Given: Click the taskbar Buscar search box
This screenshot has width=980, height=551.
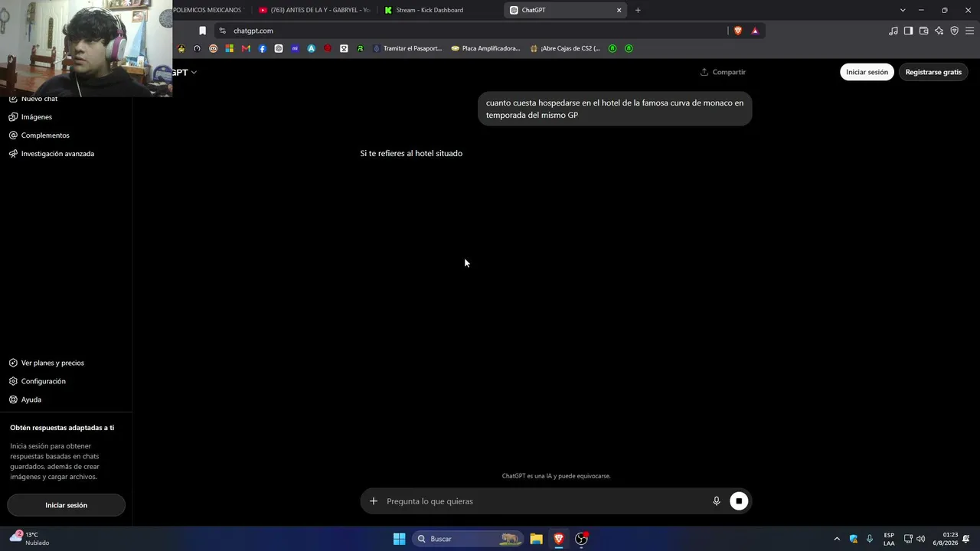Looking at the screenshot, I should tap(468, 539).
